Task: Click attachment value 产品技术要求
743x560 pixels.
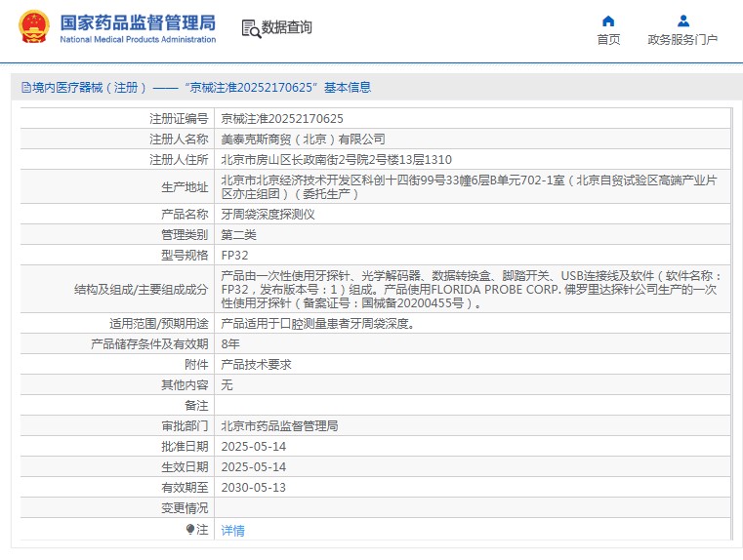Action: point(256,364)
